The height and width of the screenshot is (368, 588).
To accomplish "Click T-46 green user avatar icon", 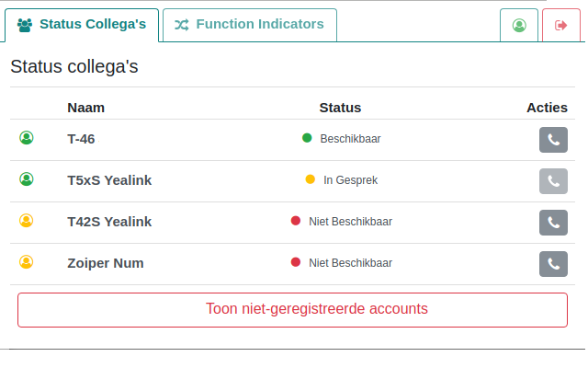I will point(26,138).
